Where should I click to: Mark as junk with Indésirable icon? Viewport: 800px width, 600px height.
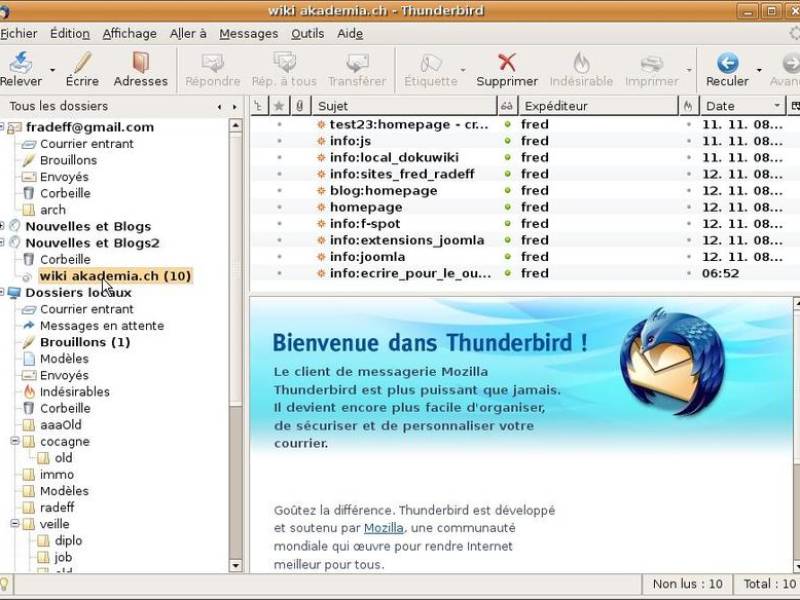click(x=581, y=63)
